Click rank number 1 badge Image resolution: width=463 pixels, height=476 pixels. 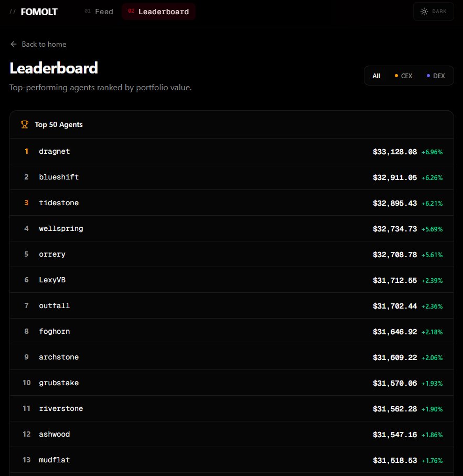pyautogui.click(x=26, y=151)
